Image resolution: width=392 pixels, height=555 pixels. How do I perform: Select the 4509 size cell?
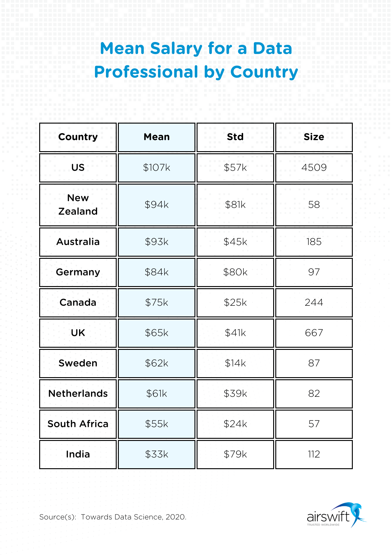tap(314, 167)
